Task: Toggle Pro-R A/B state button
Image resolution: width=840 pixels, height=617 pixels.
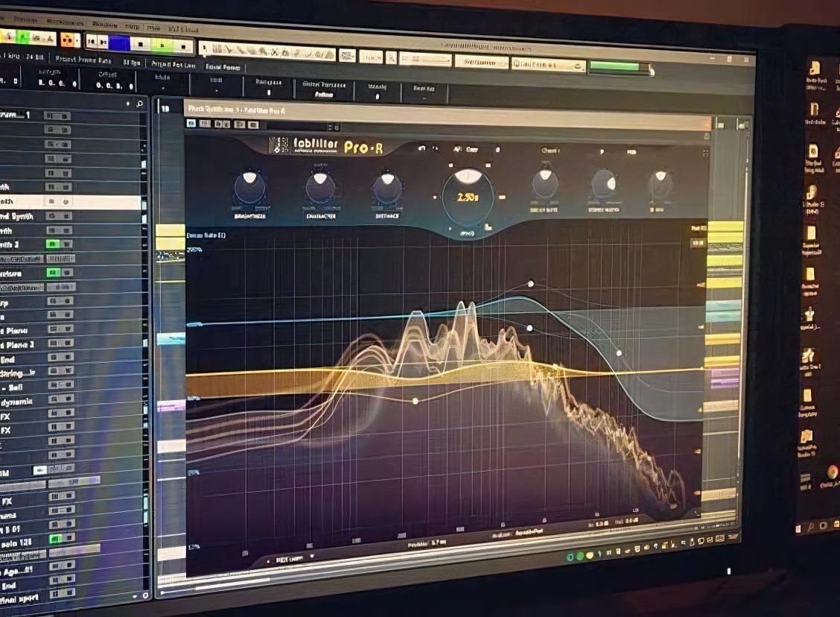Action: click(x=458, y=149)
